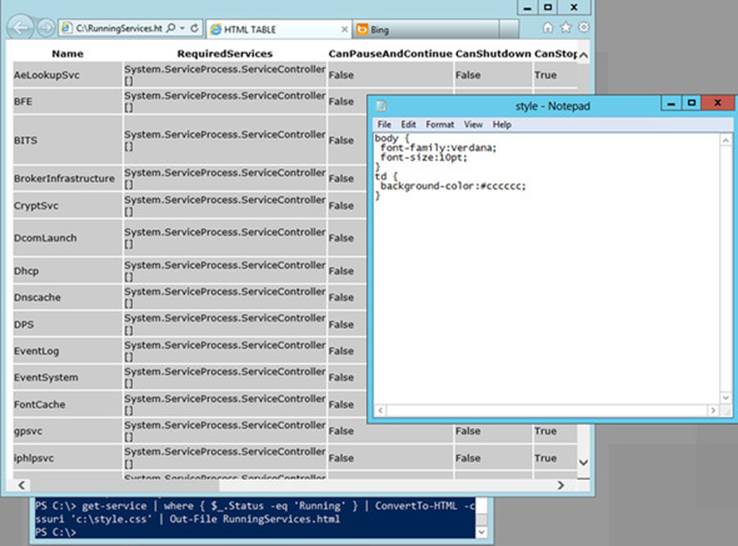
Task: Click the new tab button beside Bing
Action: click(509, 30)
